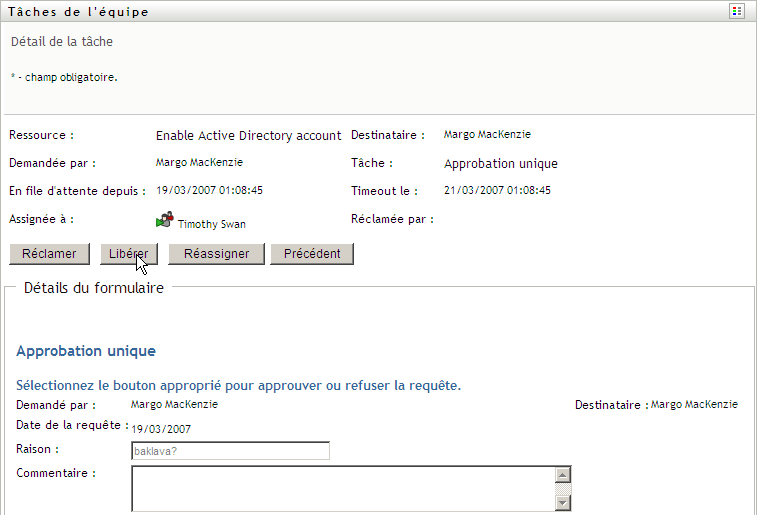Screen dimensions: 757x515
Task: Click into the Raison field containing baklava?
Action: click(x=230, y=451)
